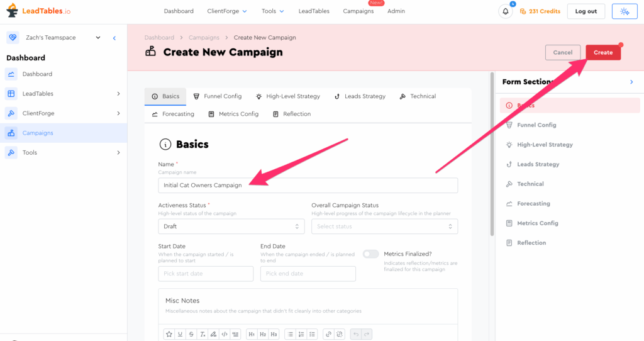Switch to the Funnel Config tab
644x341 pixels.
[x=218, y=96]
